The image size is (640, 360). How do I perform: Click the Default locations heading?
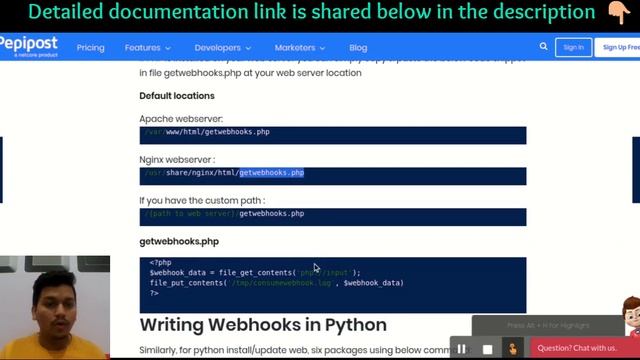(x=177, y=96)
